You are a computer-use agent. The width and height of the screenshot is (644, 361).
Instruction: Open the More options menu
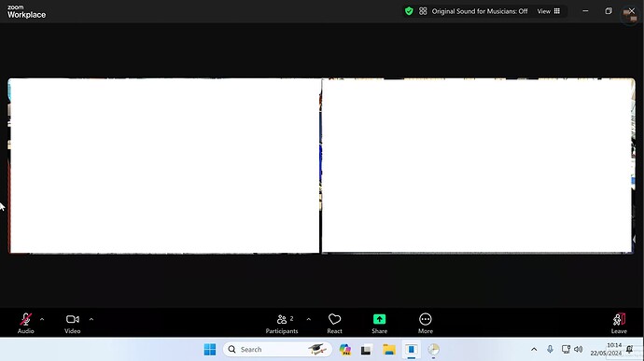point(425,323)
